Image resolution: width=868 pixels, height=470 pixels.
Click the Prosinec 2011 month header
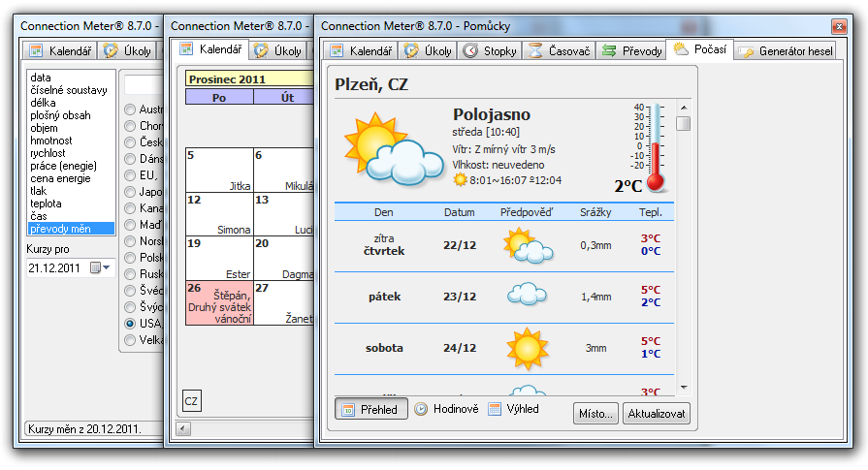249,79
